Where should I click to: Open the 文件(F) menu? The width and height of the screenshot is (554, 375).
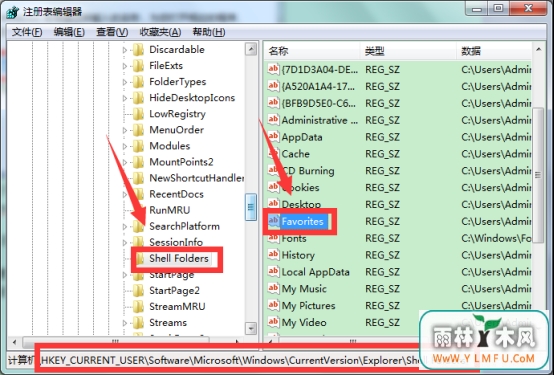(x=27, y=32)
